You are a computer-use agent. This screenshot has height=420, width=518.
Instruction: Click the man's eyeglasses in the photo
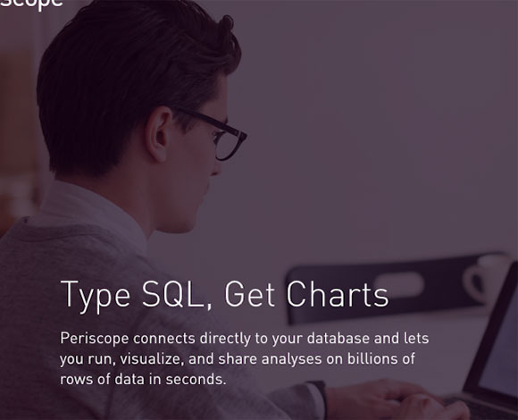218,134
